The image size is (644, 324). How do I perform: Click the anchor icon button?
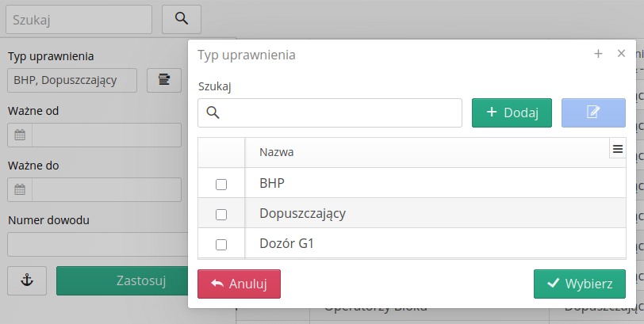(27, 280)
